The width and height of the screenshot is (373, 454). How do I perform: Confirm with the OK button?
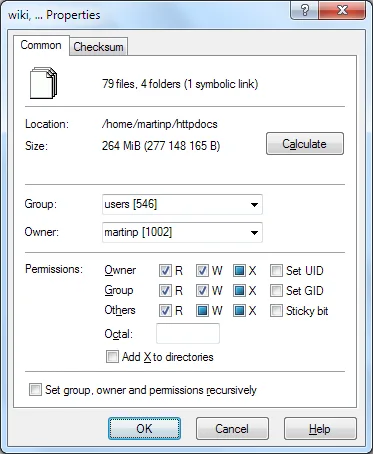pos(144,429)
